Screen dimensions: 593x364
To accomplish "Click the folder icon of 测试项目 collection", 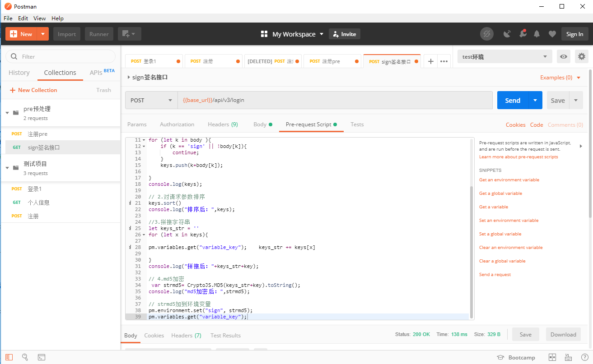I will (x=16, y=168).
